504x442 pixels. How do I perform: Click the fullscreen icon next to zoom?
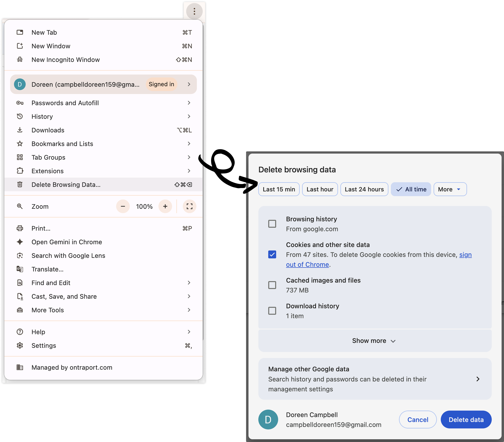point(189,206)
